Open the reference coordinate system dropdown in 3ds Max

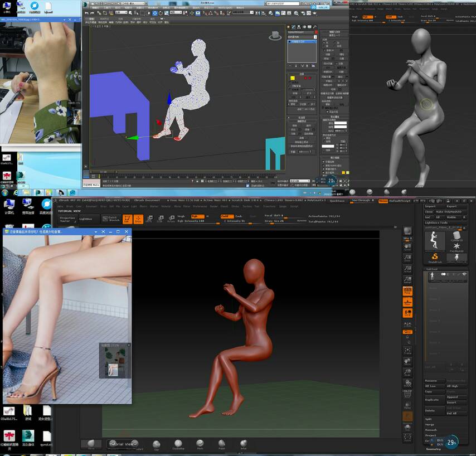[x=176, y=12]
